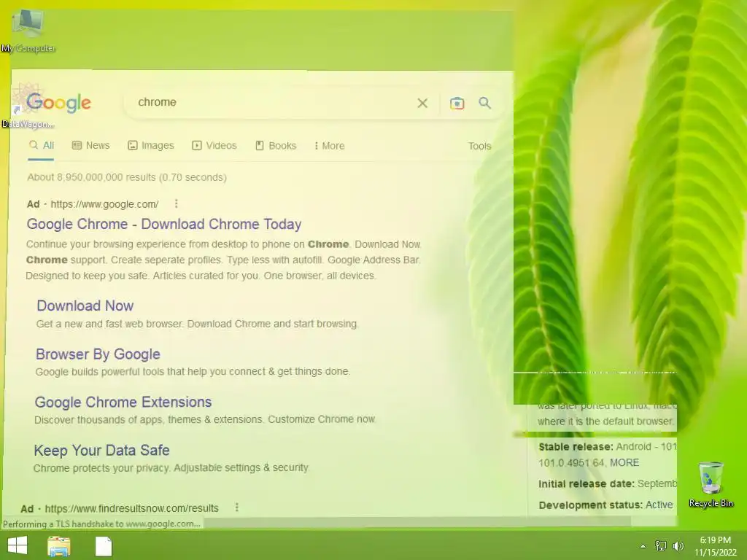This screenshot has width=747, height=560.
Task: Click the https://www.findresultsnow.com/results ad URL
Action: 131,508
